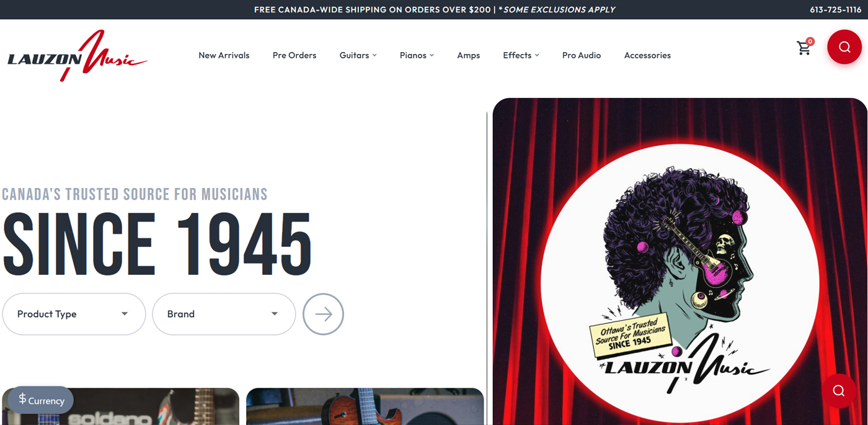
Task: Click the red search button in header
Action: [x=844, y=47]
